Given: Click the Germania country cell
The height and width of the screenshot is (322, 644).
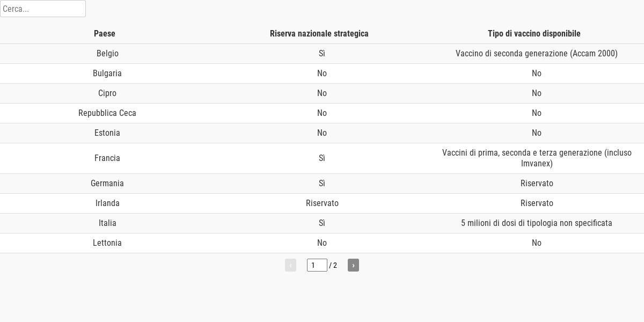Looking at the screenshot, I should [107, 184].
